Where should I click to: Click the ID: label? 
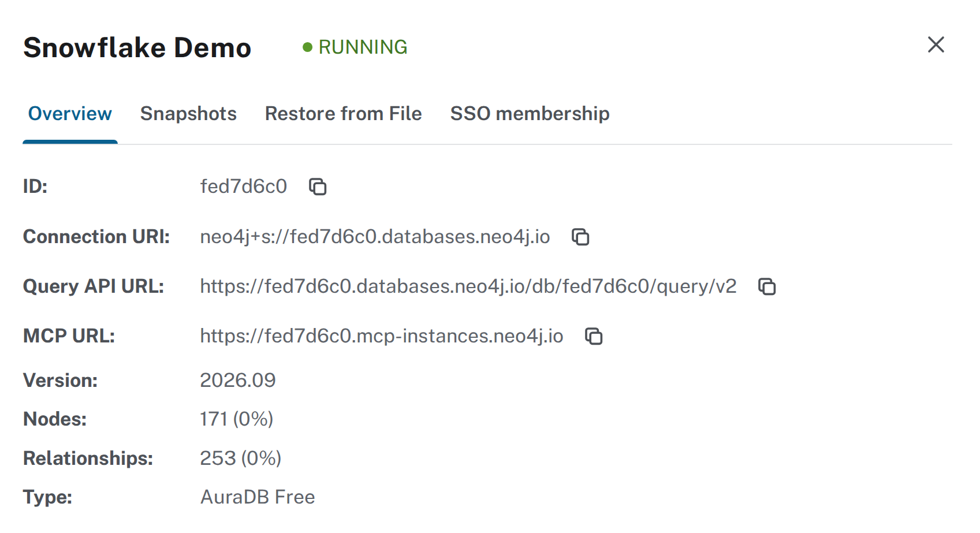click(35, 187)
